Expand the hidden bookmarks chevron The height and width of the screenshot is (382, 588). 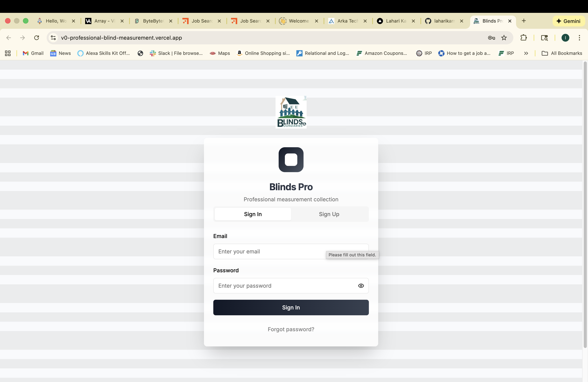point(526,53)
